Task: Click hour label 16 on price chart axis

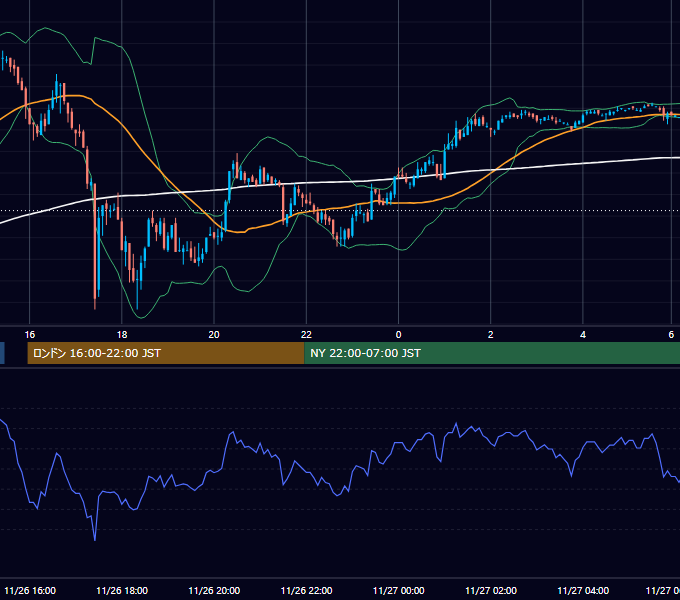Action: [29, 335]
